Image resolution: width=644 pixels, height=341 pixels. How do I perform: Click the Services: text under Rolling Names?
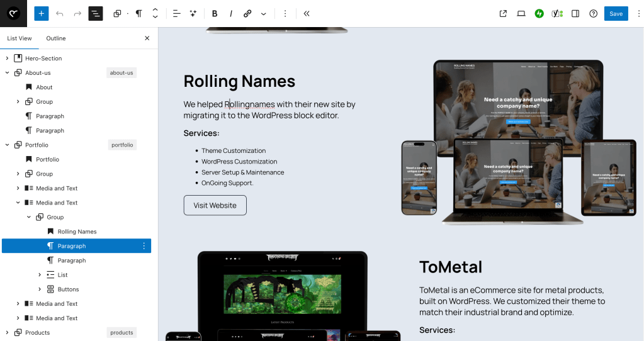tap(201, 133)
